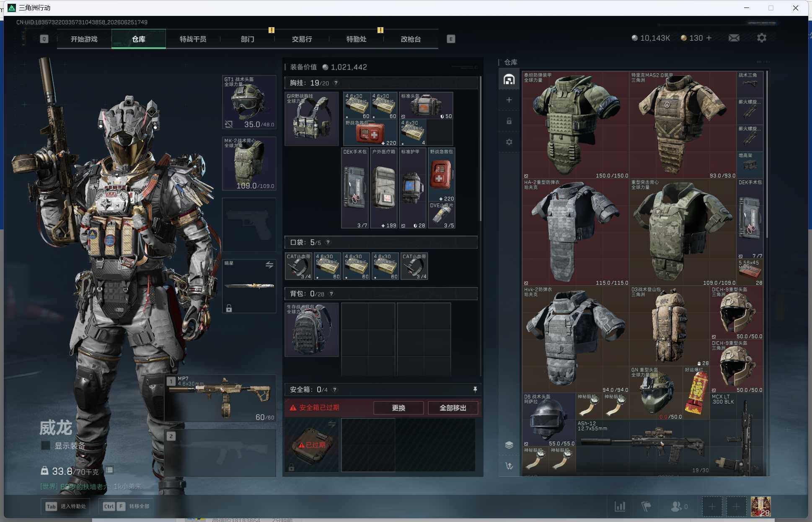Select the 5.56x45 M995 ammo stack
812x522 pixels.
[x=750, y=273]
